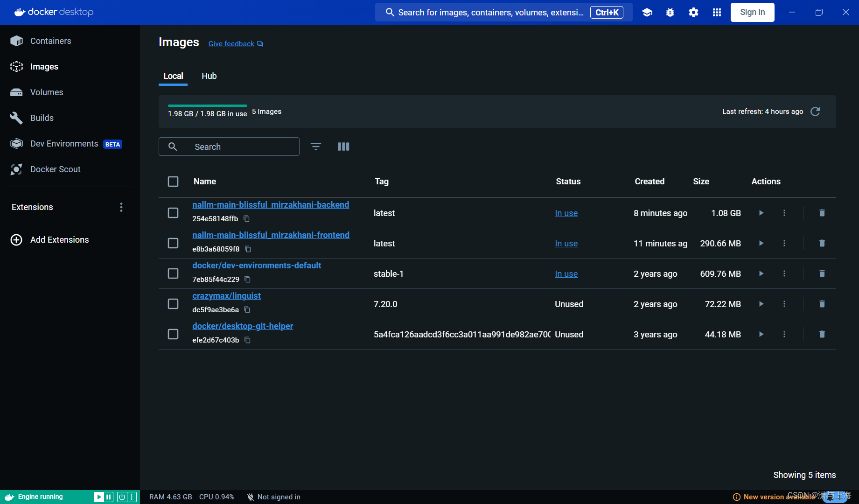The image size is (859, 504).
Task: Copy image ID e8b3a68059f8
Action: point(248,249)
